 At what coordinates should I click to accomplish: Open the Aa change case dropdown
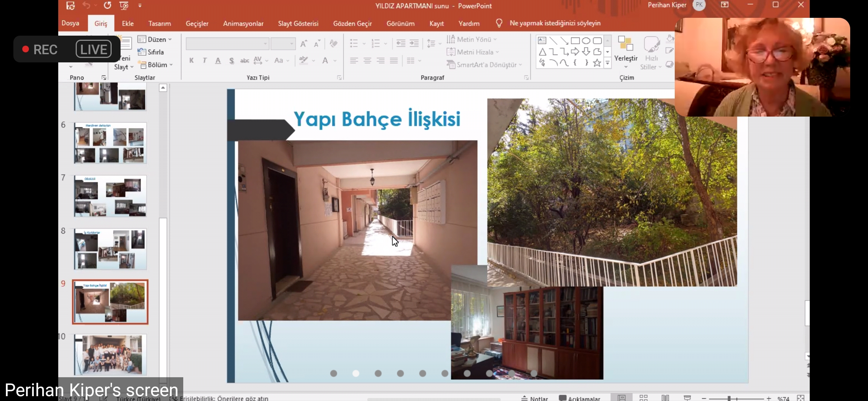[282, 61]
